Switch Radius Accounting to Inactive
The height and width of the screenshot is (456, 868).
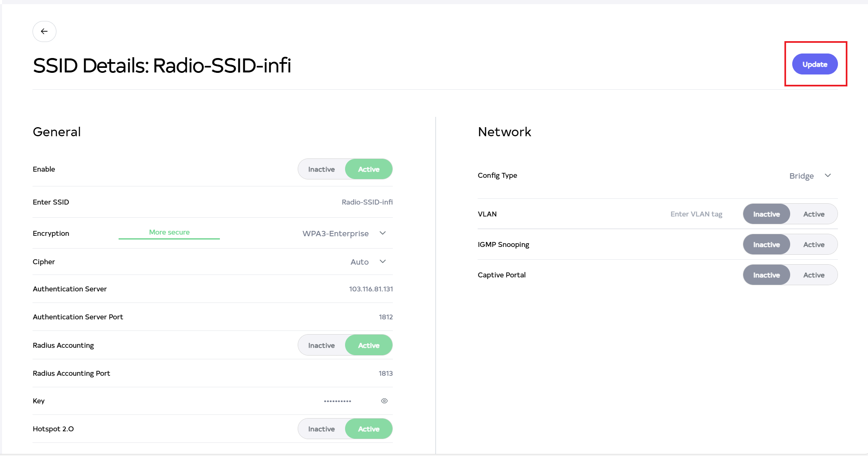321,345
